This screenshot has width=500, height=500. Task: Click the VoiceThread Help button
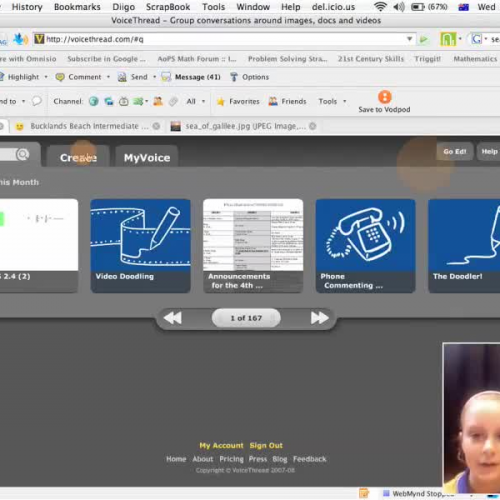pyautogui.click(x=489, y=152)
